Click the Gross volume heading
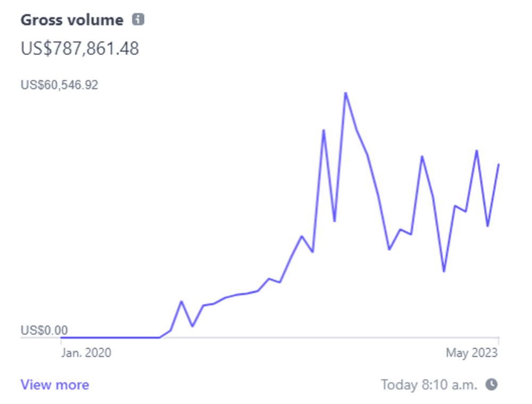 pos(72,20)
